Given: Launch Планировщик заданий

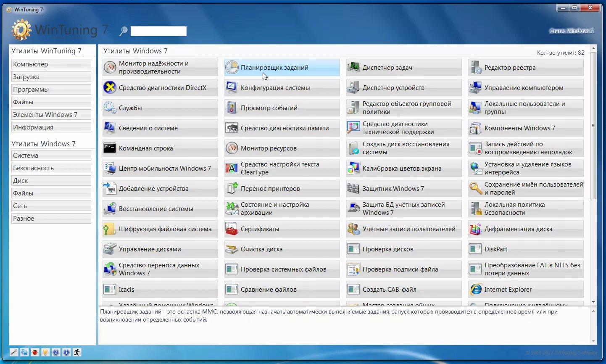Looking at the screenshot, I should coord(282,67).
